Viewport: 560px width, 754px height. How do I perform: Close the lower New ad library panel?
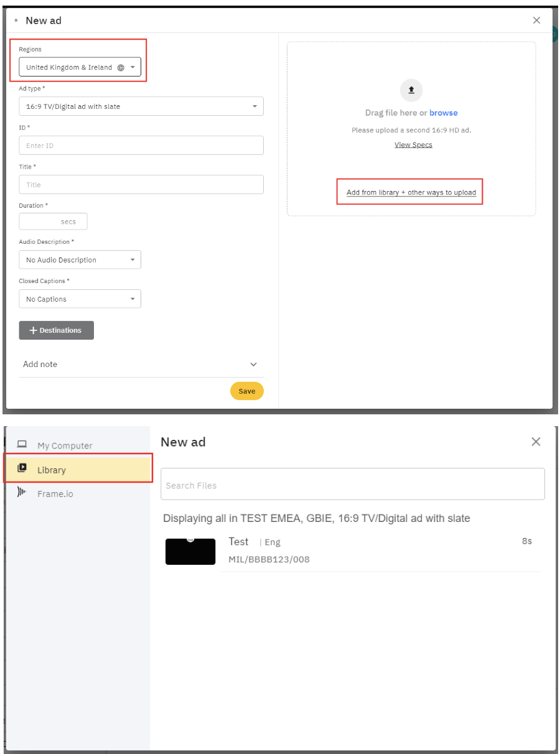point(535,442)
